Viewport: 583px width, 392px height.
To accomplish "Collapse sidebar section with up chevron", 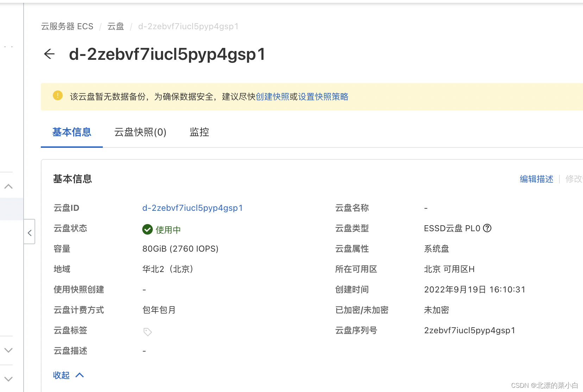I will point(8,186).
